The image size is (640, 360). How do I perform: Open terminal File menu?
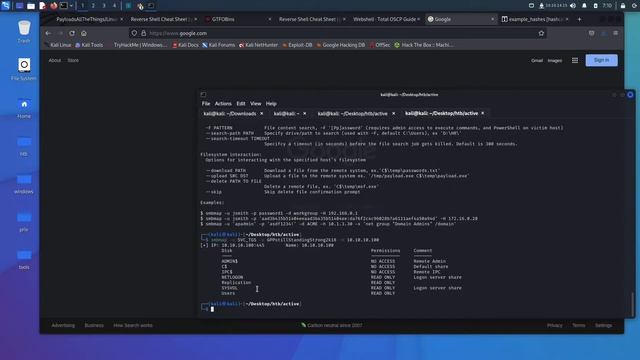click(x=206, y=104)
